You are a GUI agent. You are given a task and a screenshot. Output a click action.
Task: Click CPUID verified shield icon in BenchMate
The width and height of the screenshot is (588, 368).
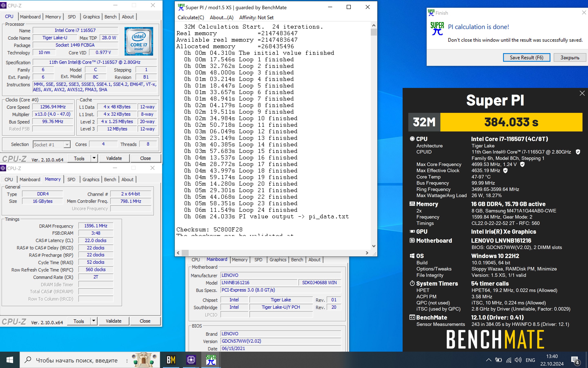(578, 152)
